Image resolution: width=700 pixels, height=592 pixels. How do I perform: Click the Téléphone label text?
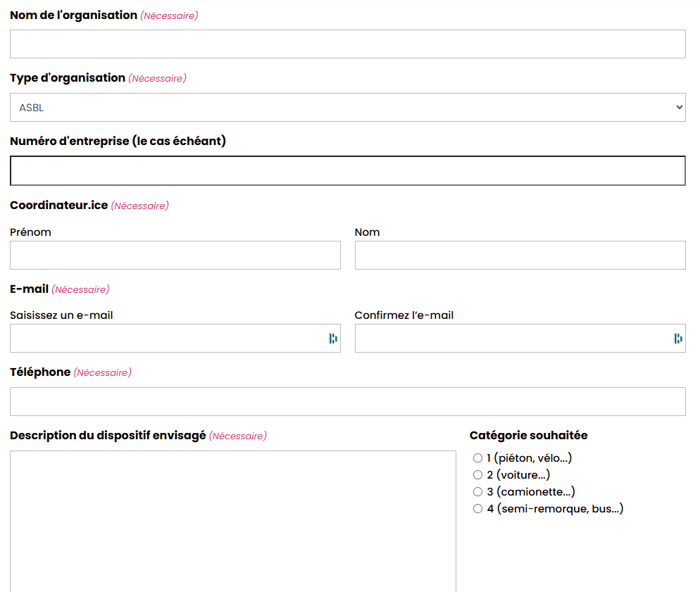pos(40,372)
